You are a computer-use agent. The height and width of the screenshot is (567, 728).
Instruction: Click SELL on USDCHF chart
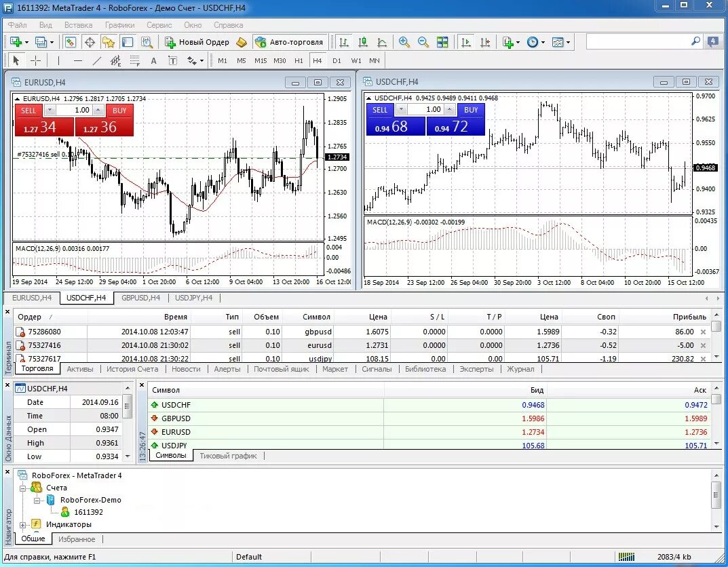pos(380,110)
